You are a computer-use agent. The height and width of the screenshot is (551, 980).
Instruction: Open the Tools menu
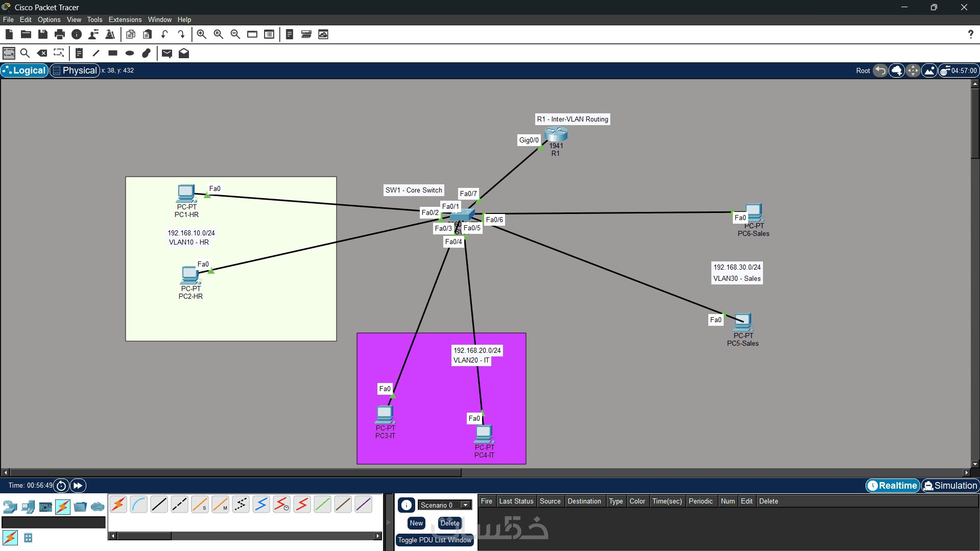[x=94, y=19]
